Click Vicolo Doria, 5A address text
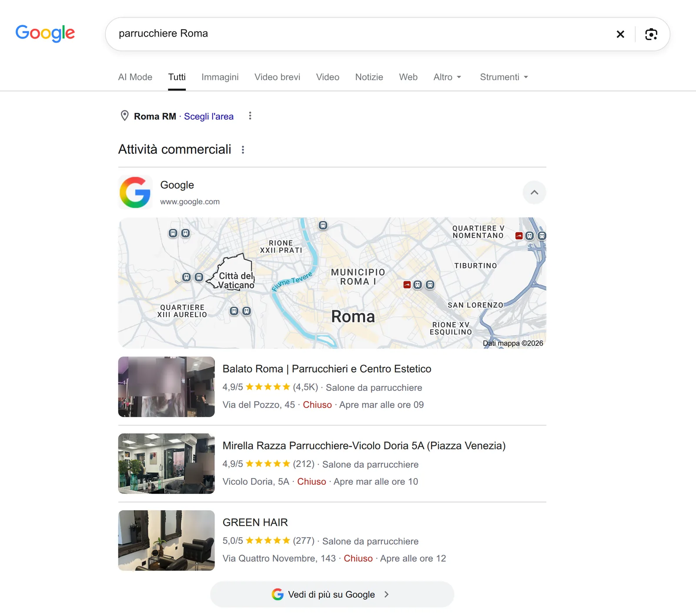The width and height of the screenshot is (696, 616). (x=256, y=482)
